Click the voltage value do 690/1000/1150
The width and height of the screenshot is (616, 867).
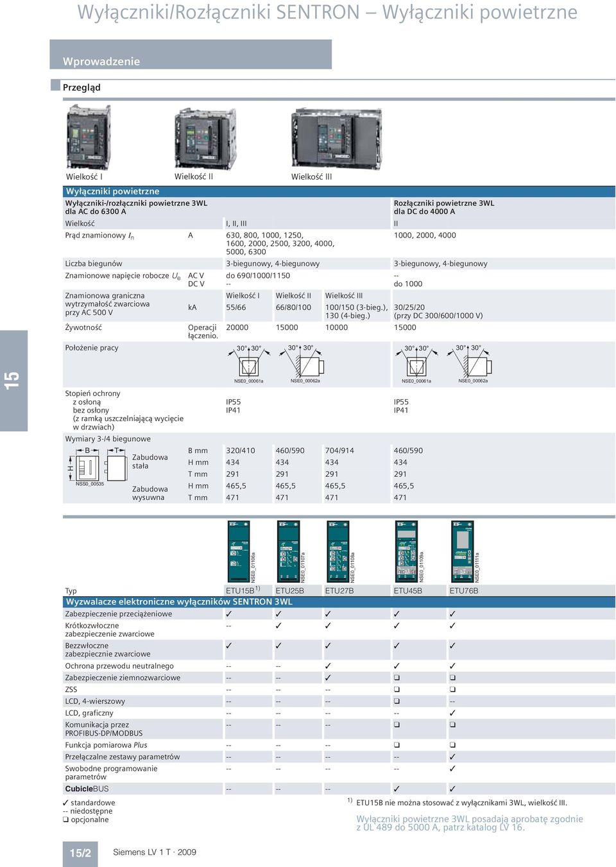coord(258,276)
